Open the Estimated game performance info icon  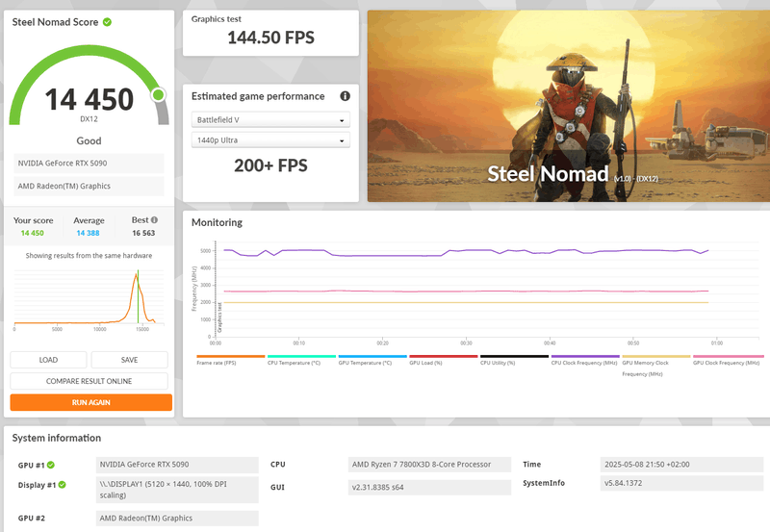pyautogui.click(x=346, y=96)
